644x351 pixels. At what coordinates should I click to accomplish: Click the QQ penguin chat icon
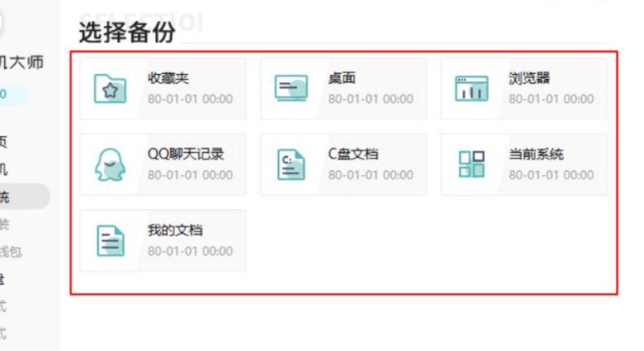coord(110,165)
